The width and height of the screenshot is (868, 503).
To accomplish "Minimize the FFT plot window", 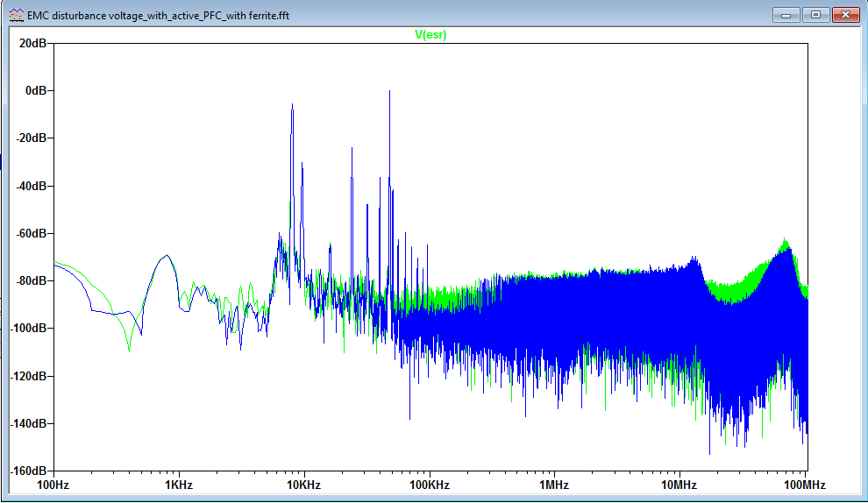I will pos(786,15).
